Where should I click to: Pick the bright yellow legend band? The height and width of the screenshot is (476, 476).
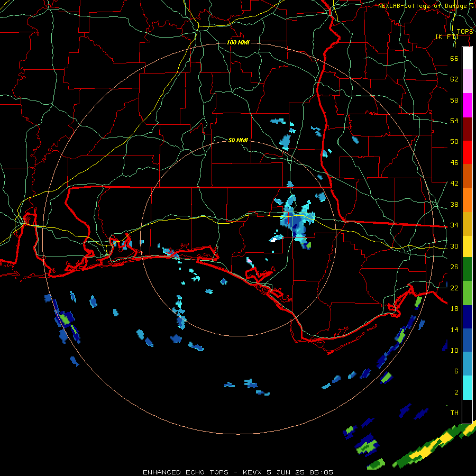point(467,246)
